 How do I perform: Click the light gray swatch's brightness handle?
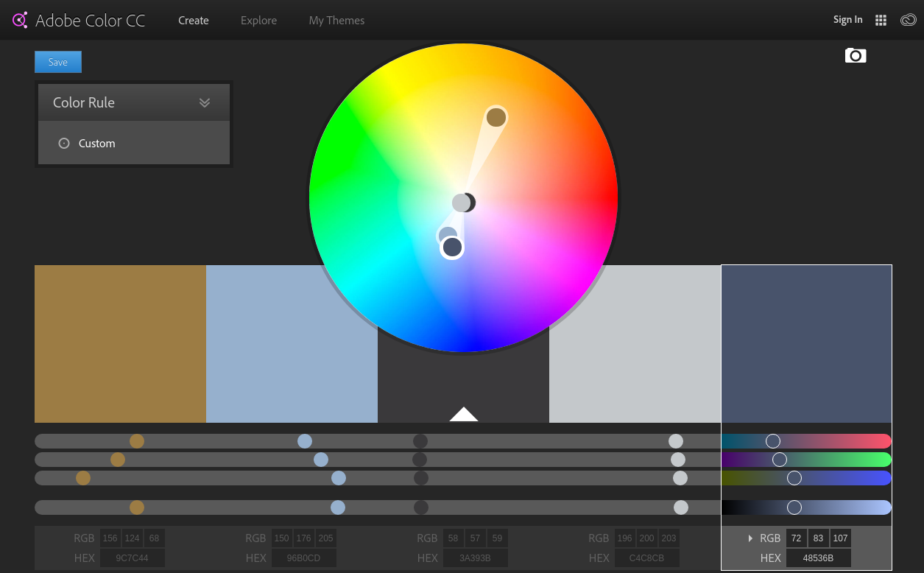681,507
